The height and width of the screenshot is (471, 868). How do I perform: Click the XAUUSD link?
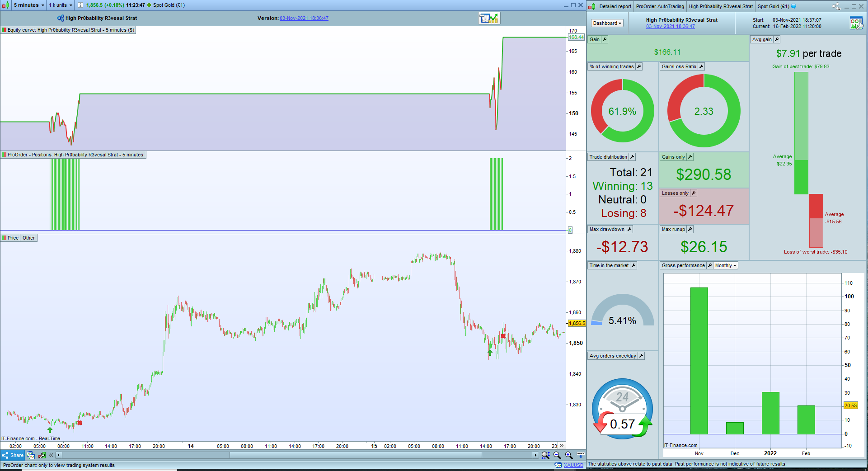(573, 465)
